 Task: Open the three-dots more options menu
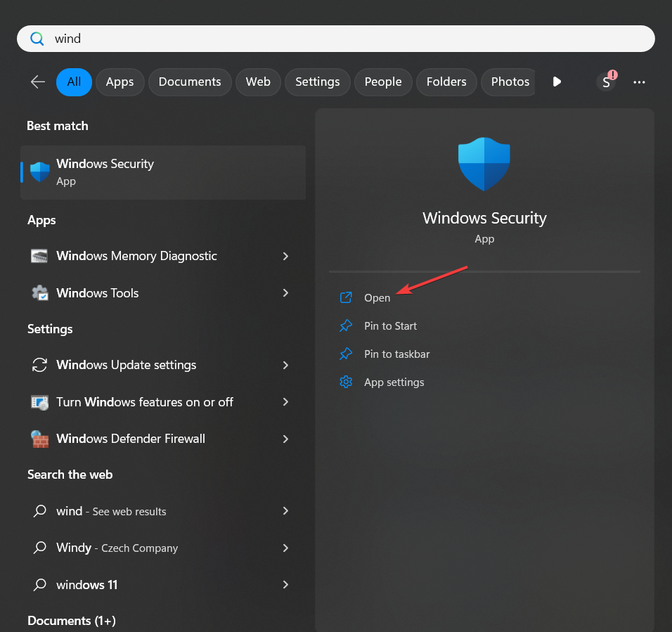tap(639, 82)
